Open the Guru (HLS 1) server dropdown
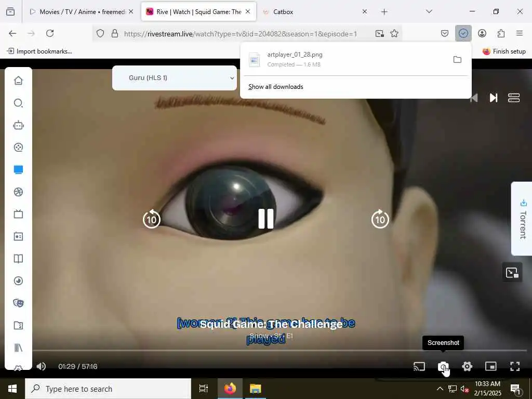 175,78
